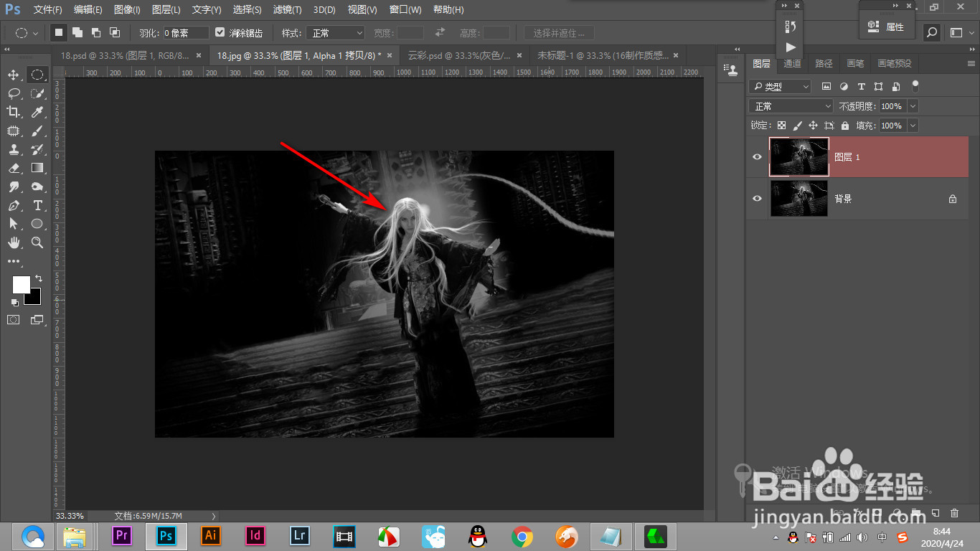Viewport: 980px width, 551px height.
Task: Hide 背景 layer visibility eye
Action: 757,199
